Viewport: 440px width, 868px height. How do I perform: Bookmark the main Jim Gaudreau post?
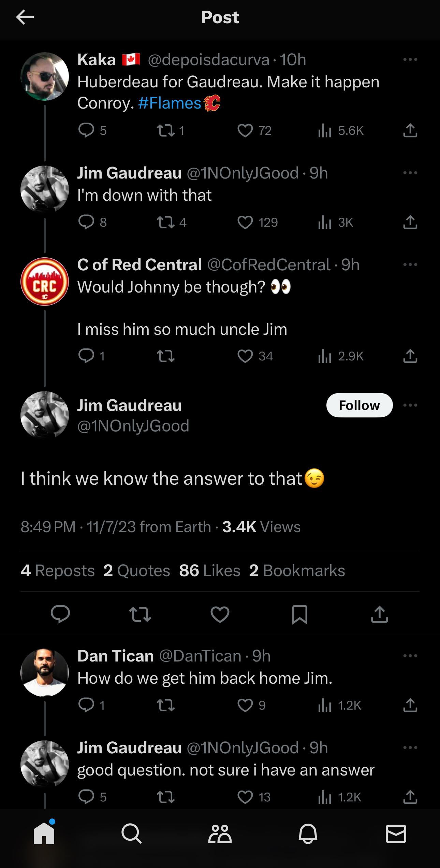point(300,615)
